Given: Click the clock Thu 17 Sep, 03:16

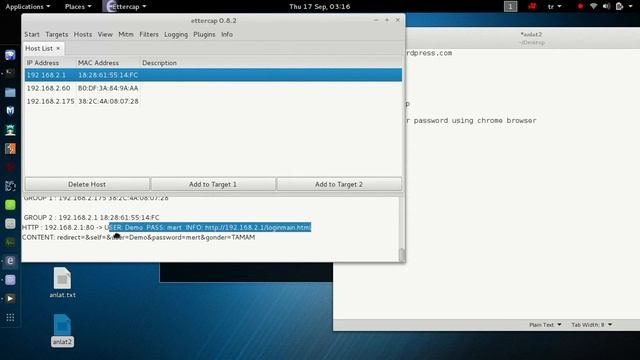Looking at the screenshot, I should (320, 7).
